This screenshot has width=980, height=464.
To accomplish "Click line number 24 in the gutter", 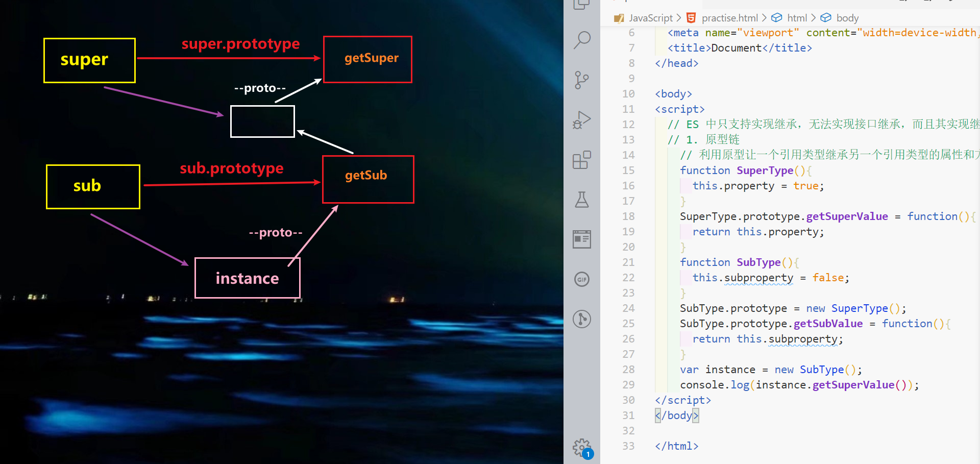I will (628, 308).
